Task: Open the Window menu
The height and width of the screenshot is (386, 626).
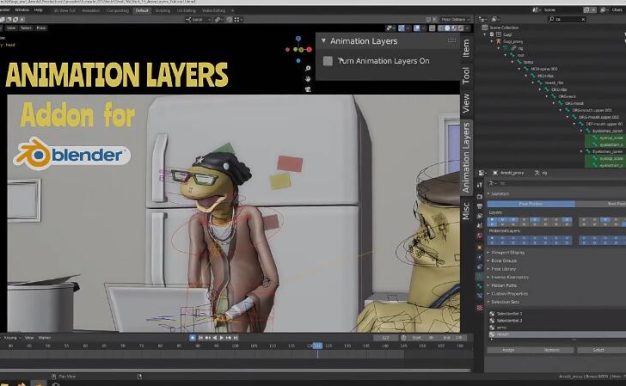Action: 22,10
